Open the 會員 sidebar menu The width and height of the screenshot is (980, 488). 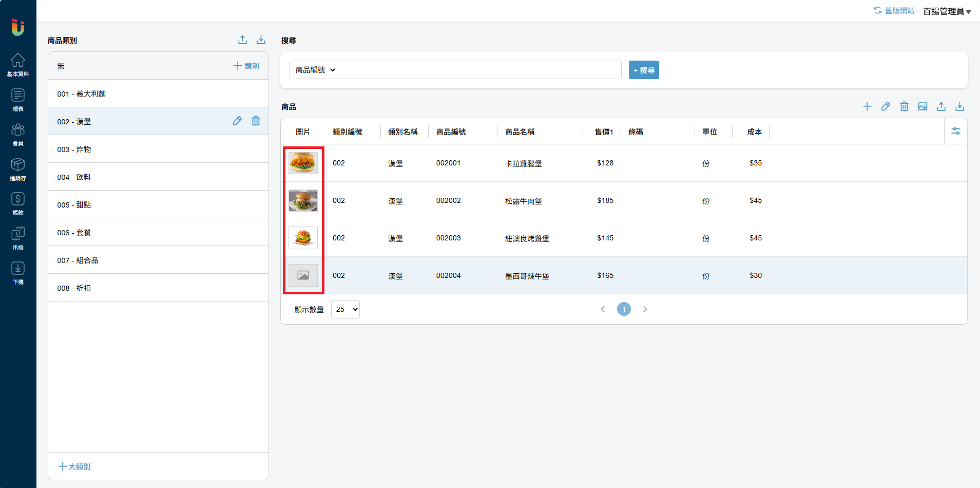point(18,134)
